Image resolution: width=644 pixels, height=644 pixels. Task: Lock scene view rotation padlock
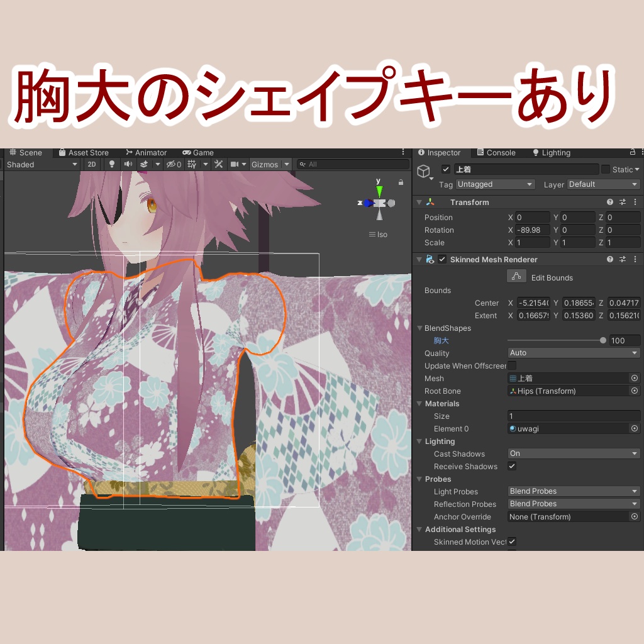coord(401,182)
